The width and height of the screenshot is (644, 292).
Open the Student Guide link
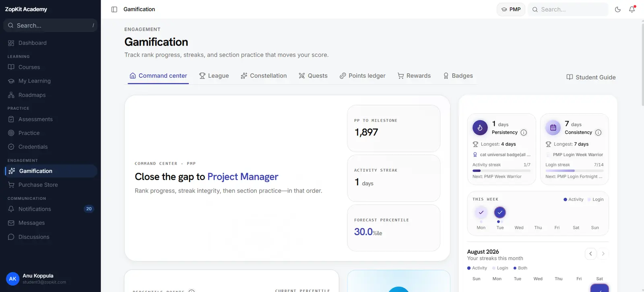(x=591, y=77)
